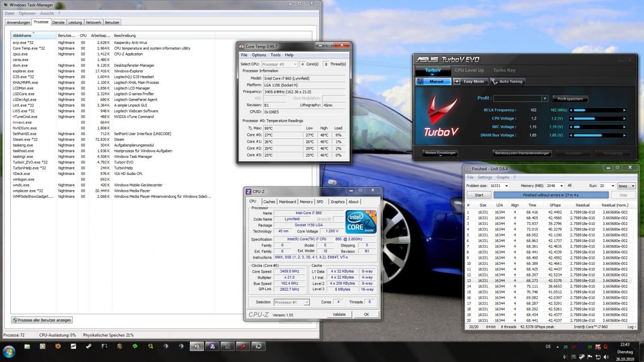
Task: Switch to Leistung tab in Task-Manager
Action: (75, 22)
